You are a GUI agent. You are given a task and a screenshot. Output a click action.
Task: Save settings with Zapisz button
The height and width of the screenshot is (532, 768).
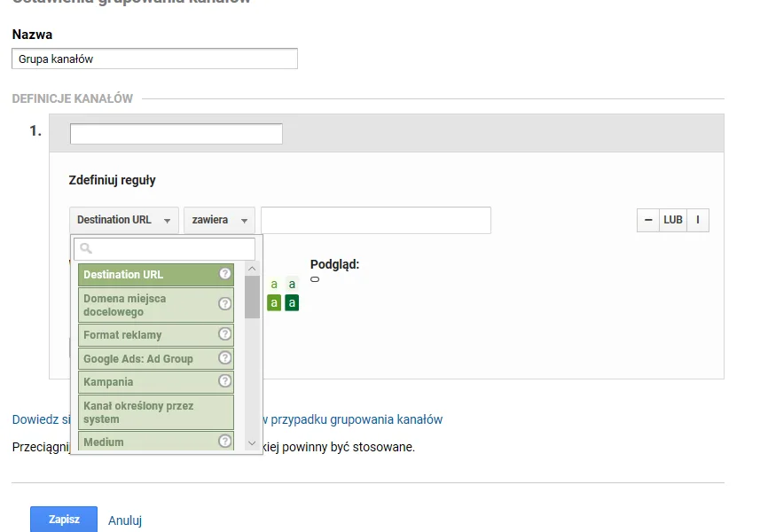[64, 520]
